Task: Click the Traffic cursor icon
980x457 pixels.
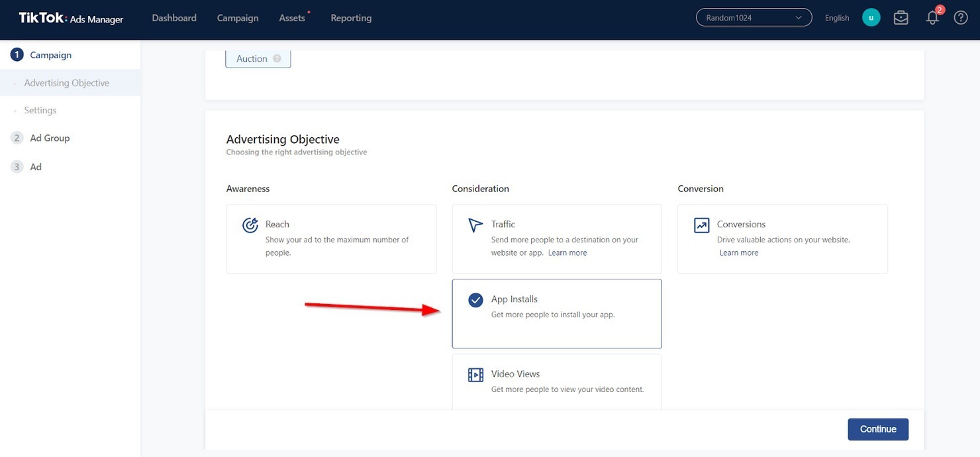Action: click(x=475, y=225)
